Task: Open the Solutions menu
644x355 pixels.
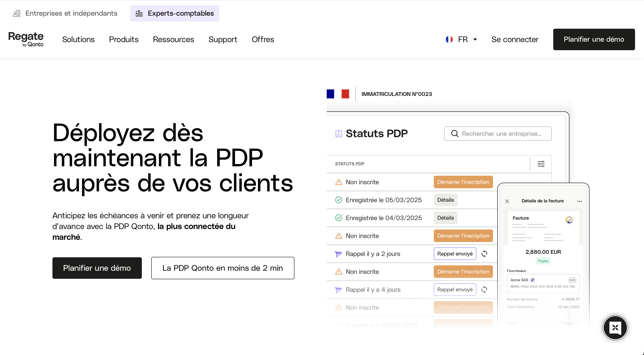Action: click(78, 39)
